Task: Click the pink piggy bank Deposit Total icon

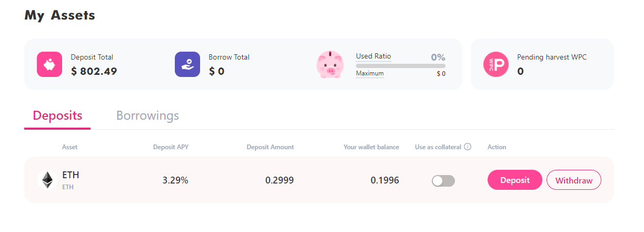Action: tap(49, 64)
